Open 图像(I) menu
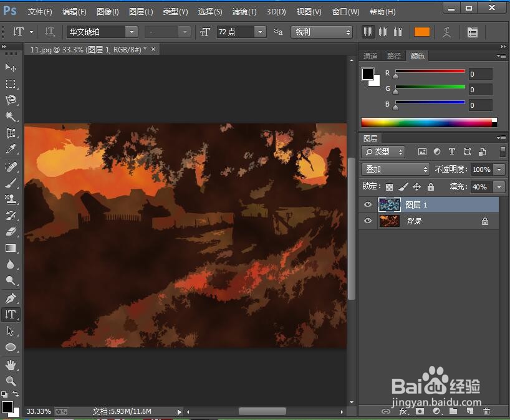This screenshot has width=510, height=420. click(108, 12)
